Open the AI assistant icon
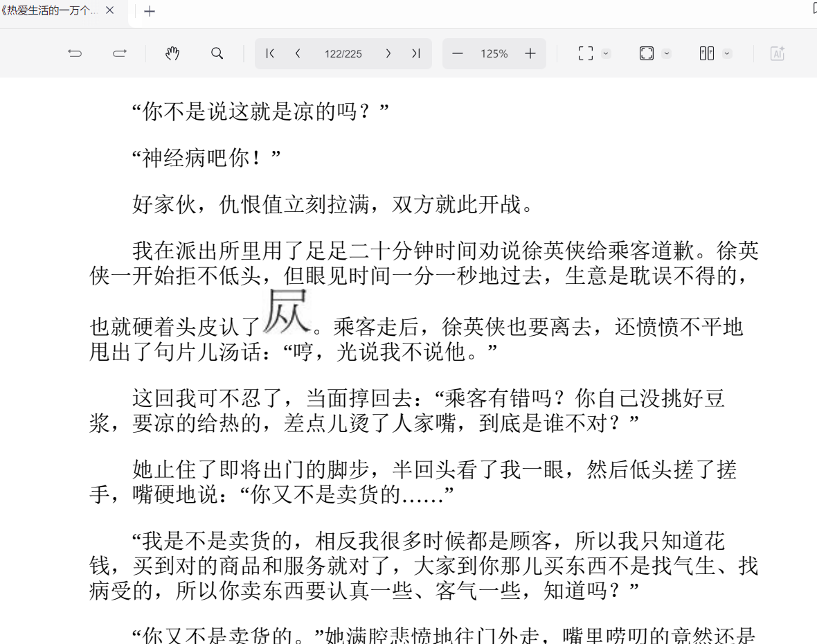This screenshot has height=644, width=817. [x=778, y=53]
